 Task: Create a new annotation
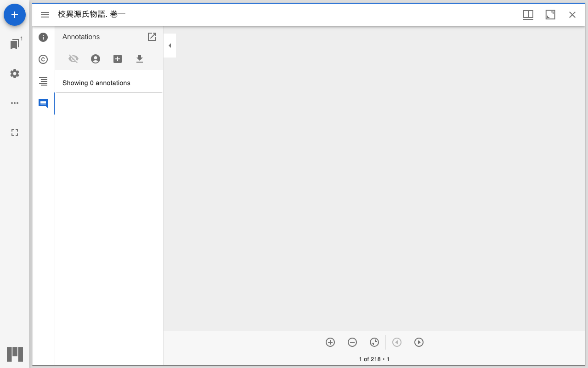[x=118, y=59]
